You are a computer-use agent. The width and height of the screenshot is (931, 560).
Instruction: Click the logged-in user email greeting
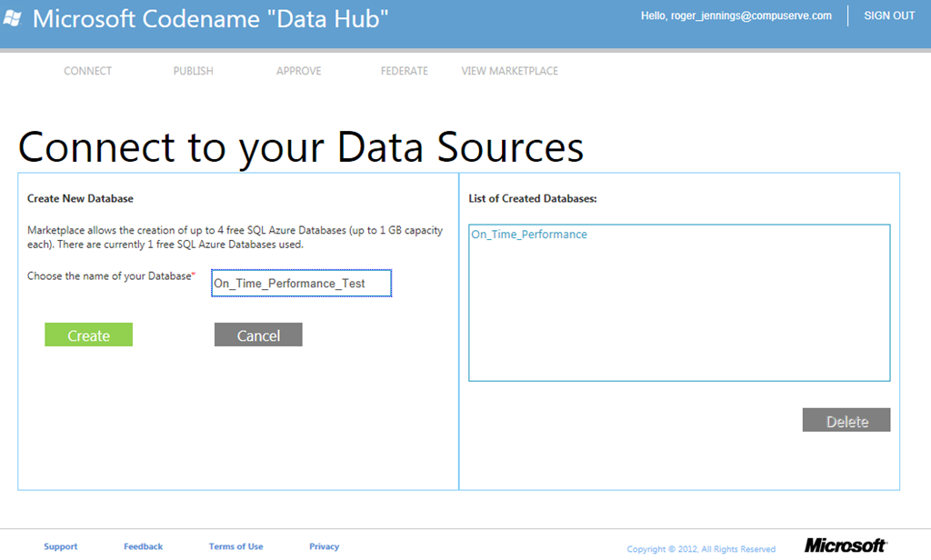pos(736,15)
